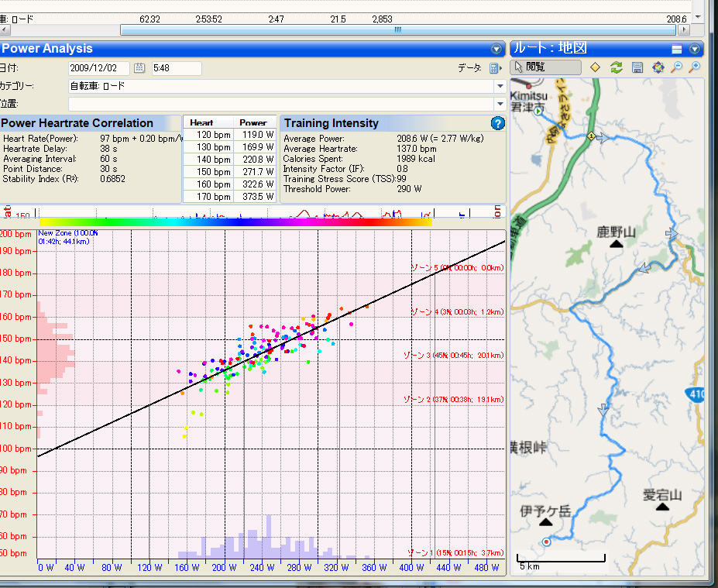
Task: Expand the Power Analysis panel menu
Action: click(496, 49)
